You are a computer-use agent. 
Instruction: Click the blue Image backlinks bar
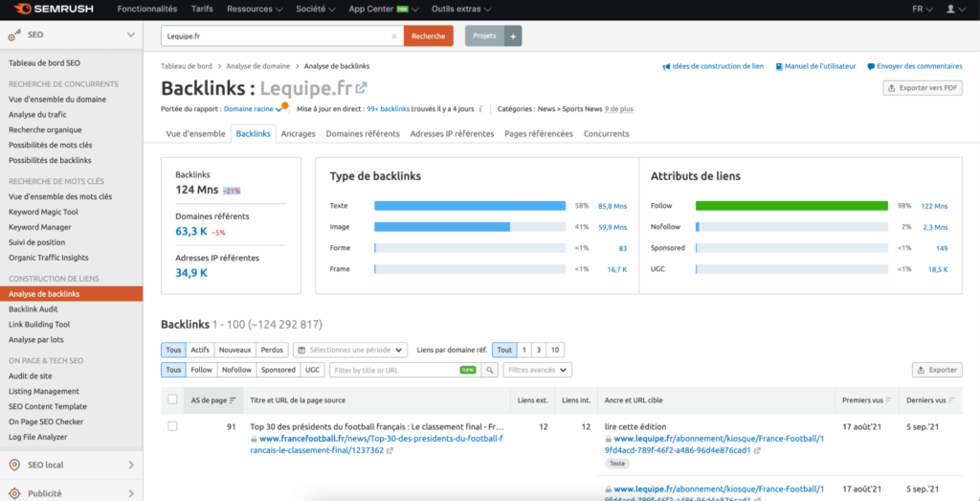point(442,227)
